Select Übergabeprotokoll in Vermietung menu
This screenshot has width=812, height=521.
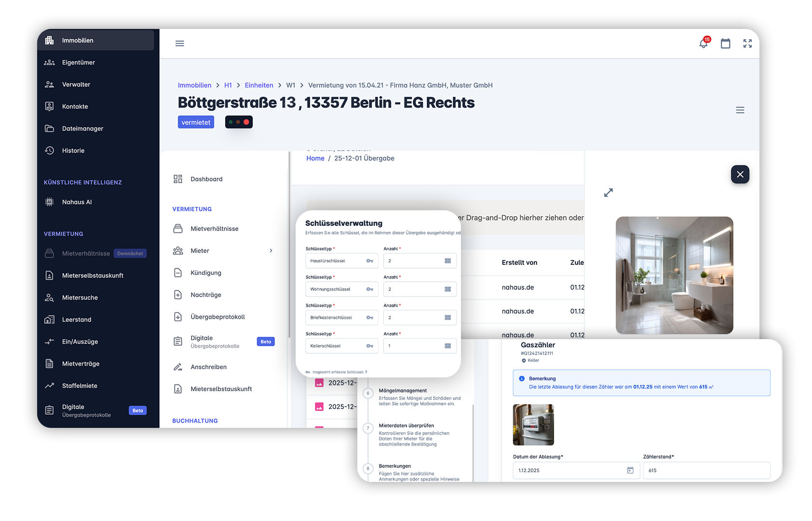pyautogui.click(x=217, y=317)
